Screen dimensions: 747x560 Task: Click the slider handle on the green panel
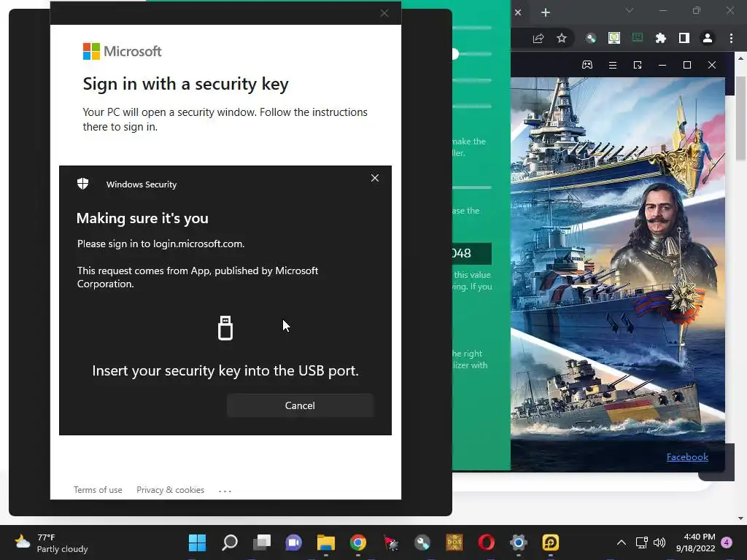click(x=454, y=54)
